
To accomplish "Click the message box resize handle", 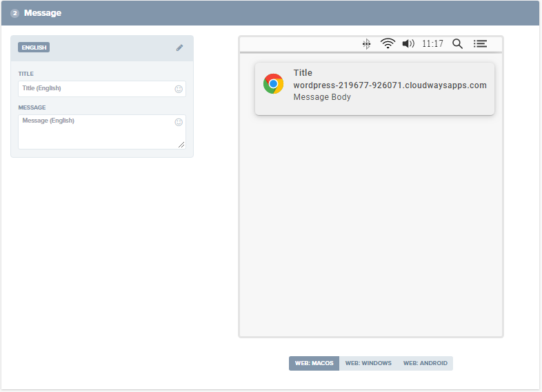I will click(x=181, y=145).
